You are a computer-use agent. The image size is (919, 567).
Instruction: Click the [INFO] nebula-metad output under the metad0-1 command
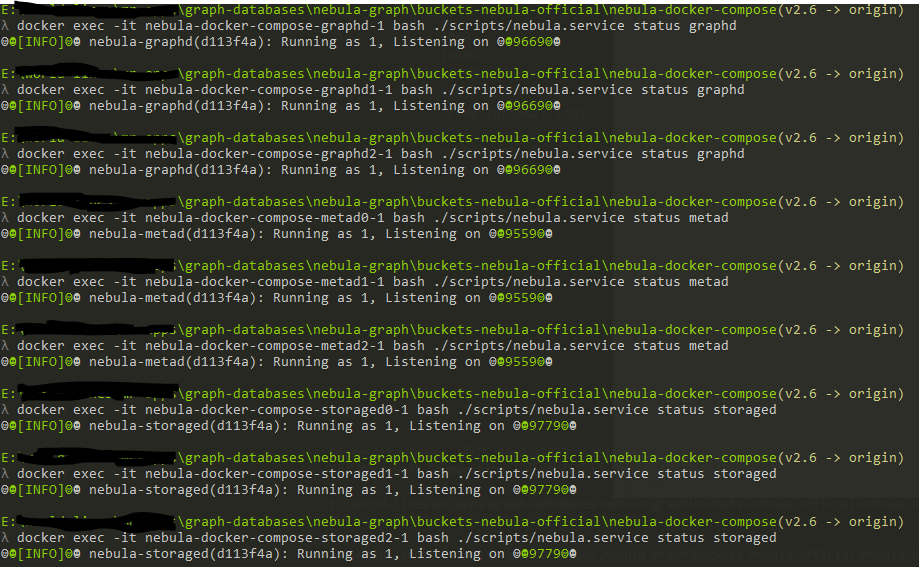pos(277,233)
